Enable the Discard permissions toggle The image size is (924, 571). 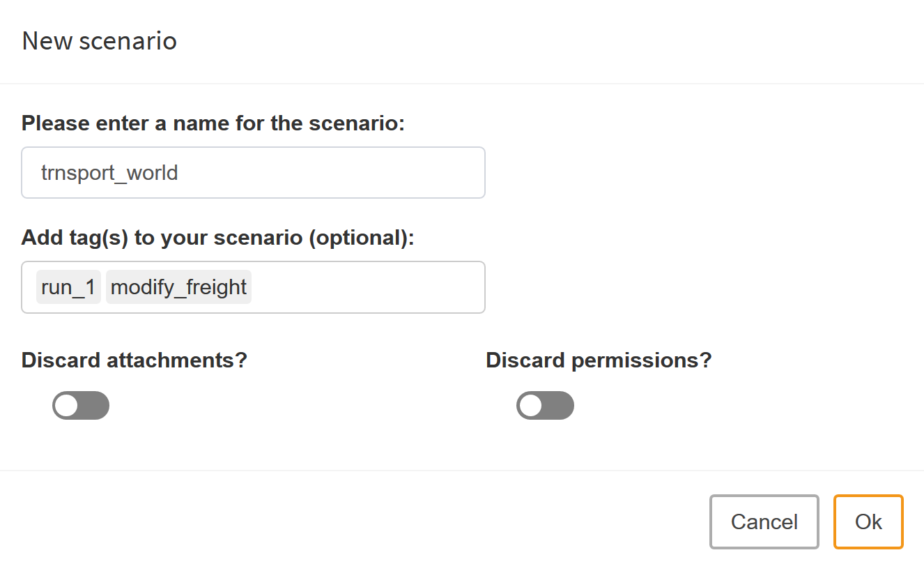pos(546,405)
